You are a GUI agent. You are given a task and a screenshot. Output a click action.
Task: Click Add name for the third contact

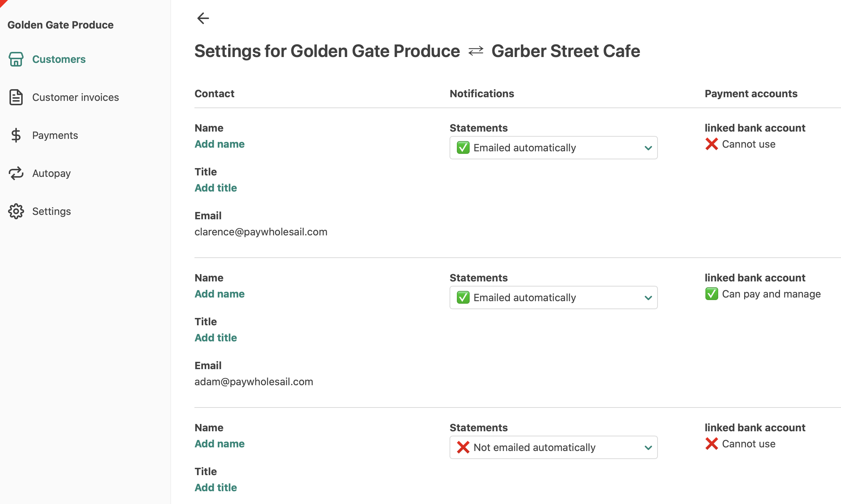pyautogui.click(x=219, y=444)
